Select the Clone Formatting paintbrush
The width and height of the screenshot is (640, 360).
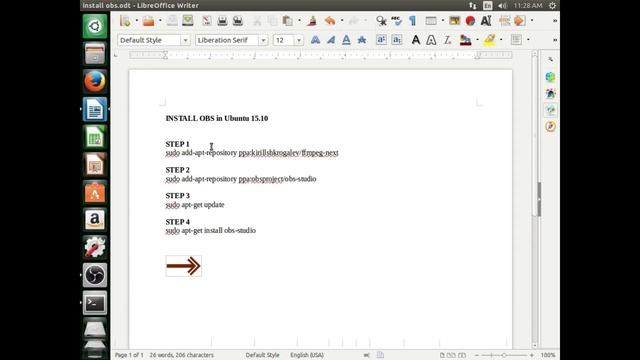pyautogui.click(x=312, y=20)
